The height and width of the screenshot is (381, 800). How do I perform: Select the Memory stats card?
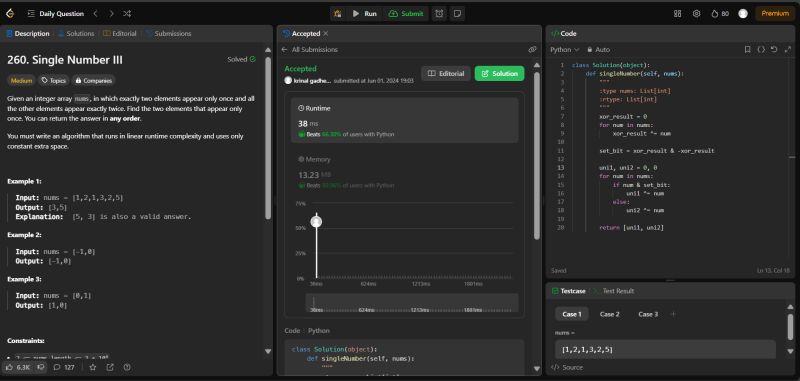pos(405,173)
